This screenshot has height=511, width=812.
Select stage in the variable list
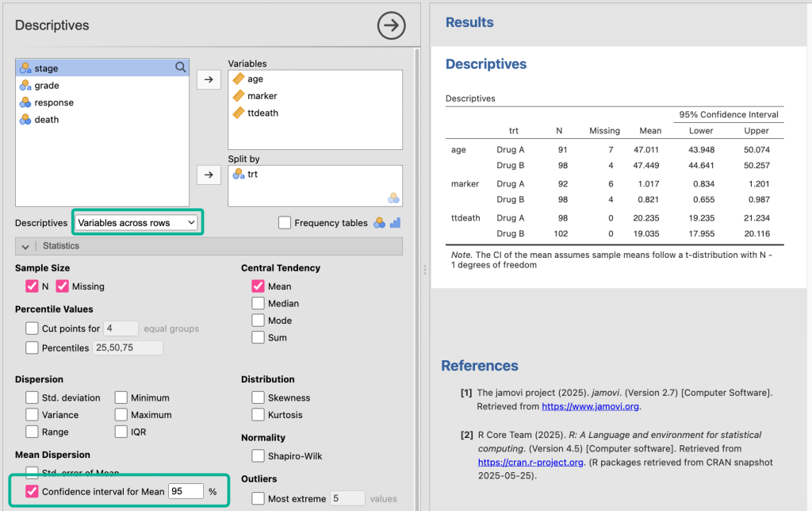(102, 68)
